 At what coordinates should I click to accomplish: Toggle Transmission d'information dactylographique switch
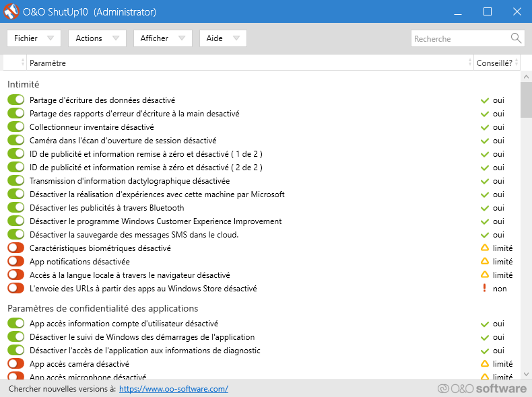(x=16, y=180)
